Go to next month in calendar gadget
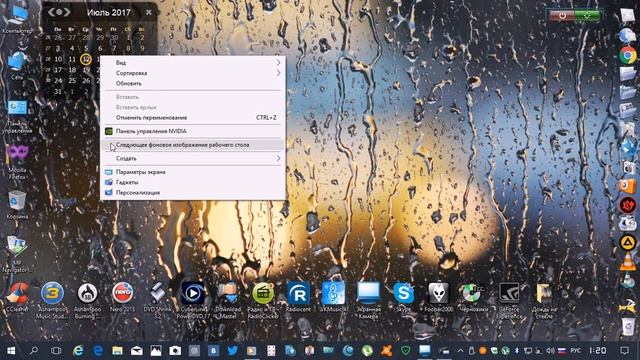Screen dimensions: 640x360 (67, 12)
